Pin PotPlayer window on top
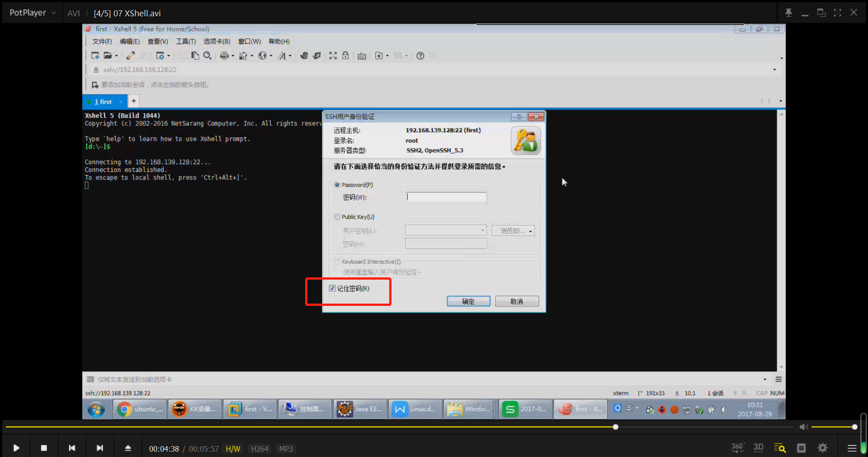 tap(788, 13)
